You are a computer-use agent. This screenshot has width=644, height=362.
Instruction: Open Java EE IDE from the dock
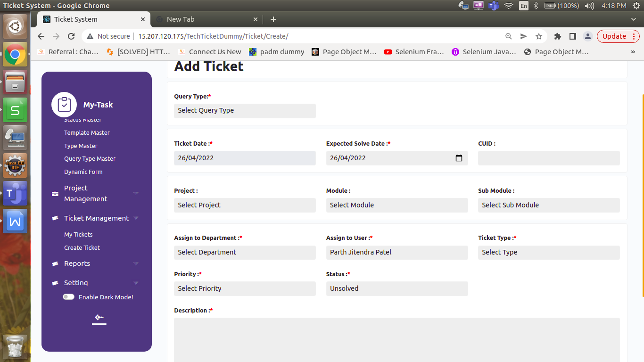pyautogui.click(x=15, y=165)
